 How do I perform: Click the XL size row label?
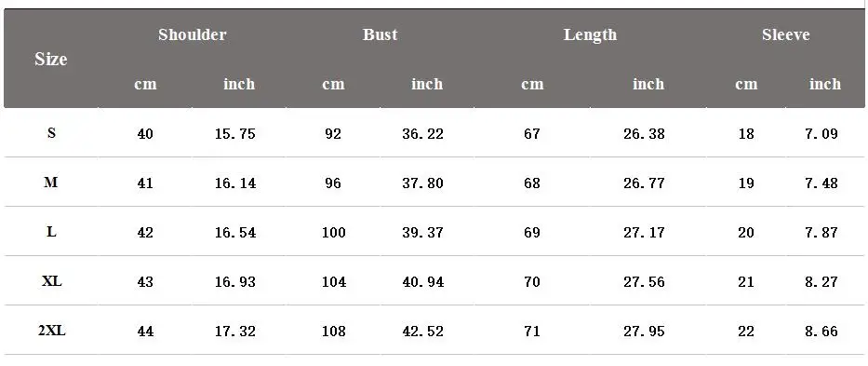[51, 281]
